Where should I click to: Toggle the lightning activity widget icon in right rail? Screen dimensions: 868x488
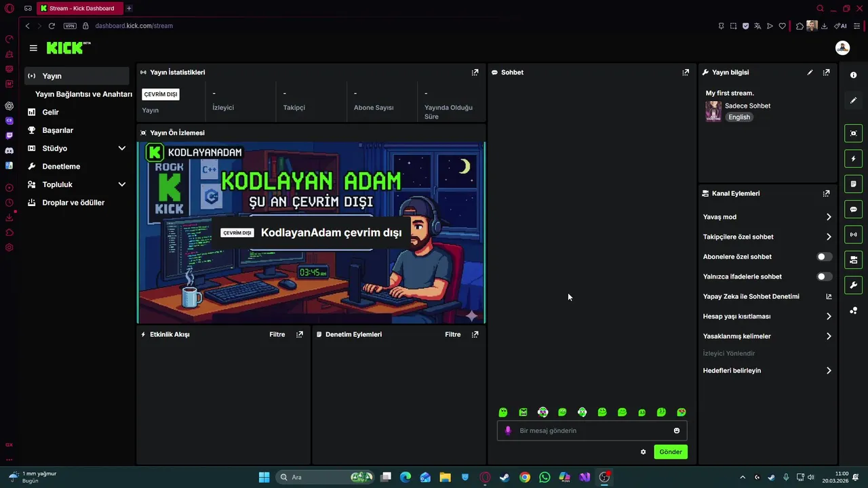[x=853, y=159]
